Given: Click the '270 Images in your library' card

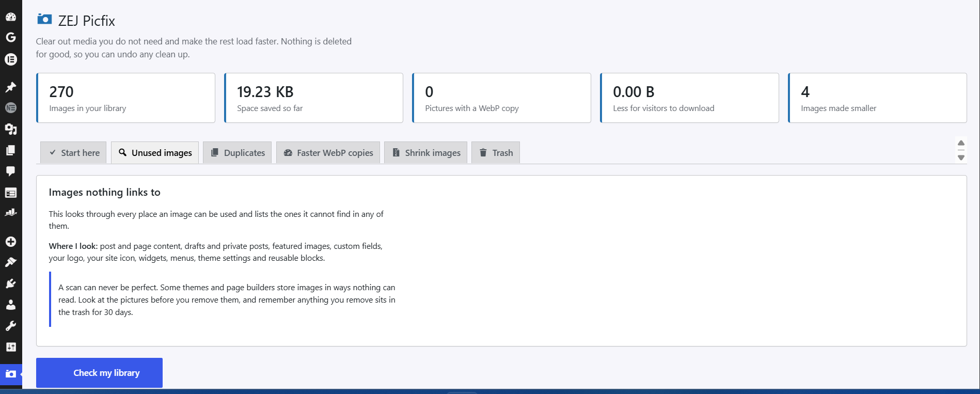Looking at the screenshot, I should coord(125,98).
